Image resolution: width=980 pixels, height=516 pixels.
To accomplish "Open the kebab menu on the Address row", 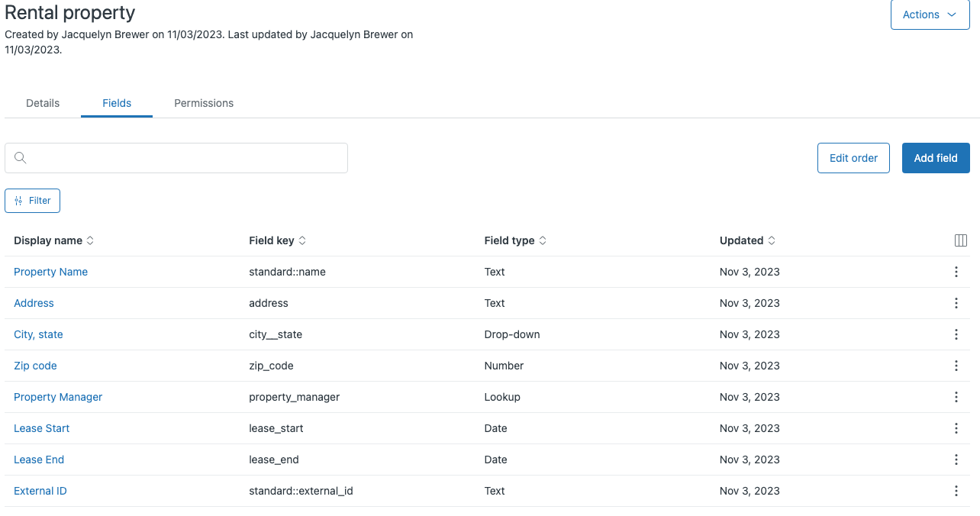I will tap(956, 303).
